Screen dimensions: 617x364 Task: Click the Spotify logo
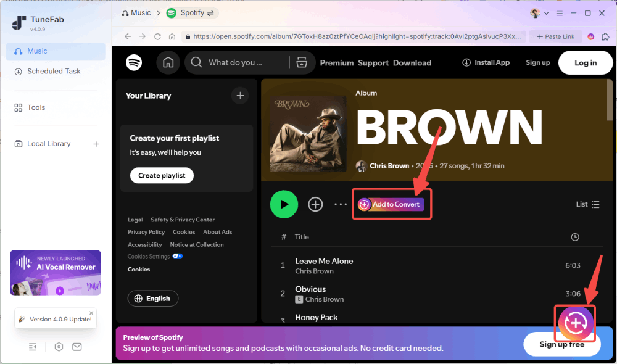coord(134,62)
